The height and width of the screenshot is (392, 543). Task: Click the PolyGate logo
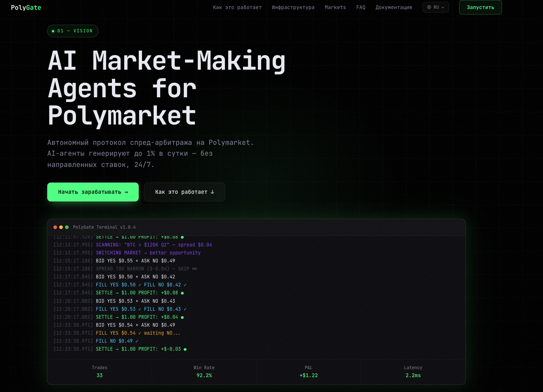[x=26, y=8]
